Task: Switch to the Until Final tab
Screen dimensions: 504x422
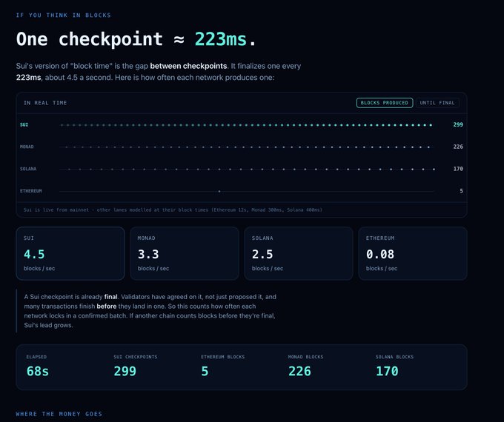Action: (437, 103)
